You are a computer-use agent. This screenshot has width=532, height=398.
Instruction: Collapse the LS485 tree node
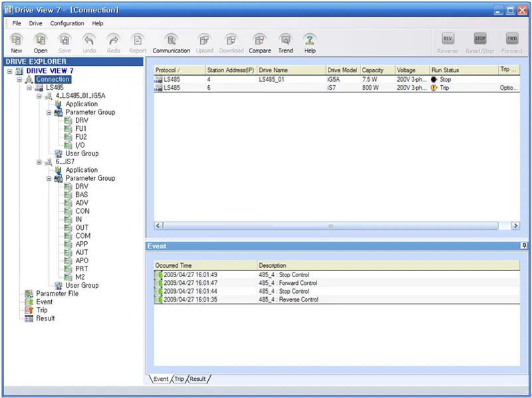tap(30, 88)
